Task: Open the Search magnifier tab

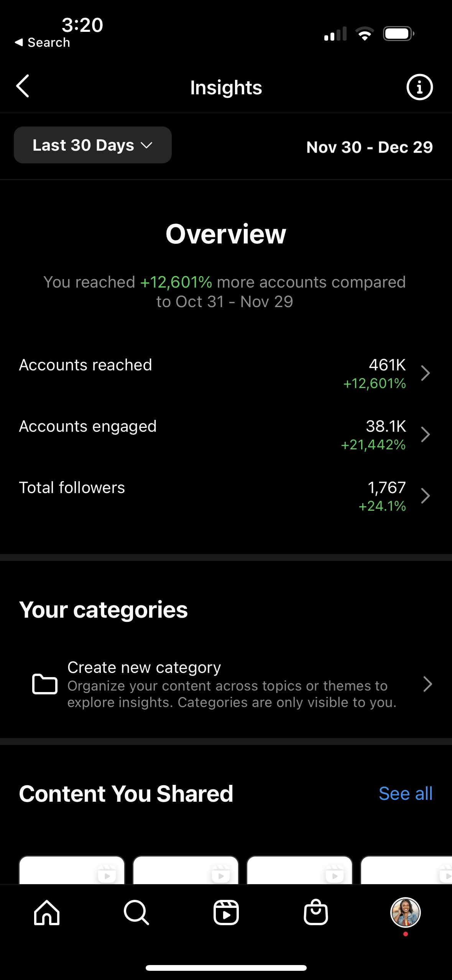Action: pos(136,913)
